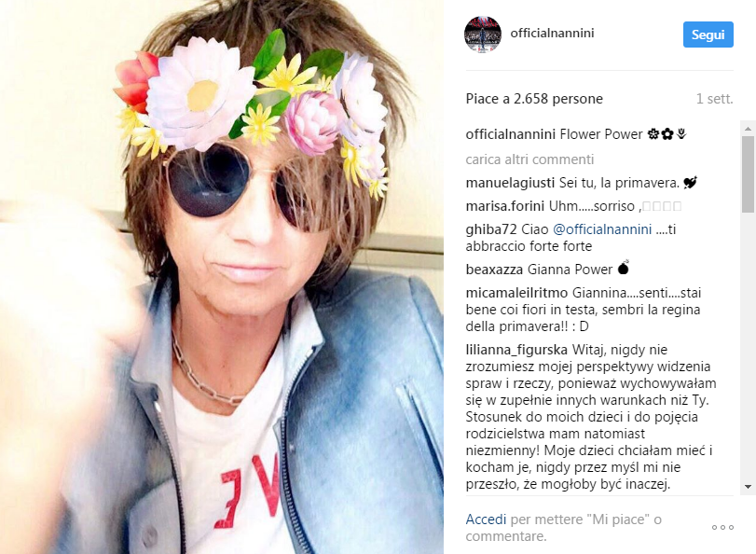Click the three-dot more options icon
This screenshot has width=756, height=554.
(x=722, y=528)
